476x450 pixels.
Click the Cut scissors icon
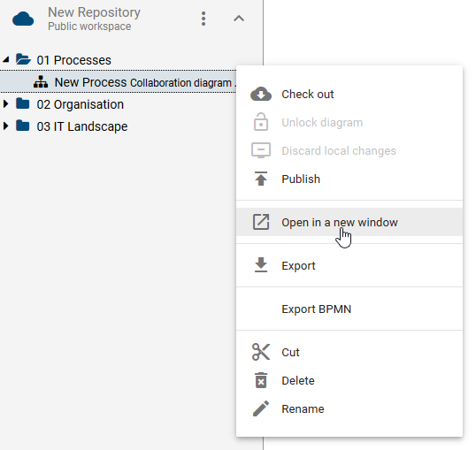tap(261, 352)
